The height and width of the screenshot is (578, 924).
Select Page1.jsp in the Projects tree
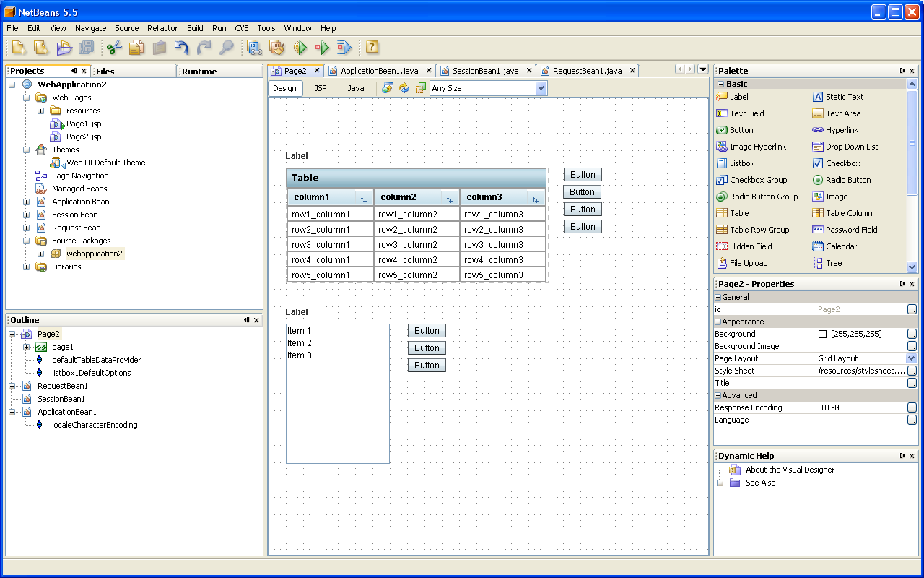coord(84,124)
